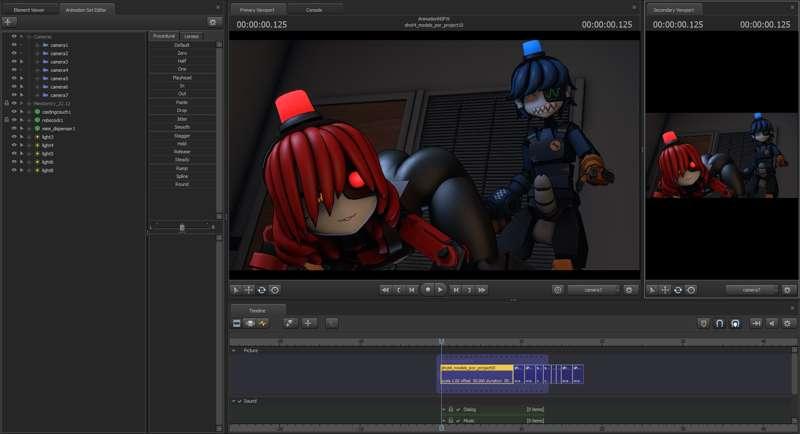Toggle visibility eye for castingcouch1
The width and height of the screenshot is (800, 434).
14,112
